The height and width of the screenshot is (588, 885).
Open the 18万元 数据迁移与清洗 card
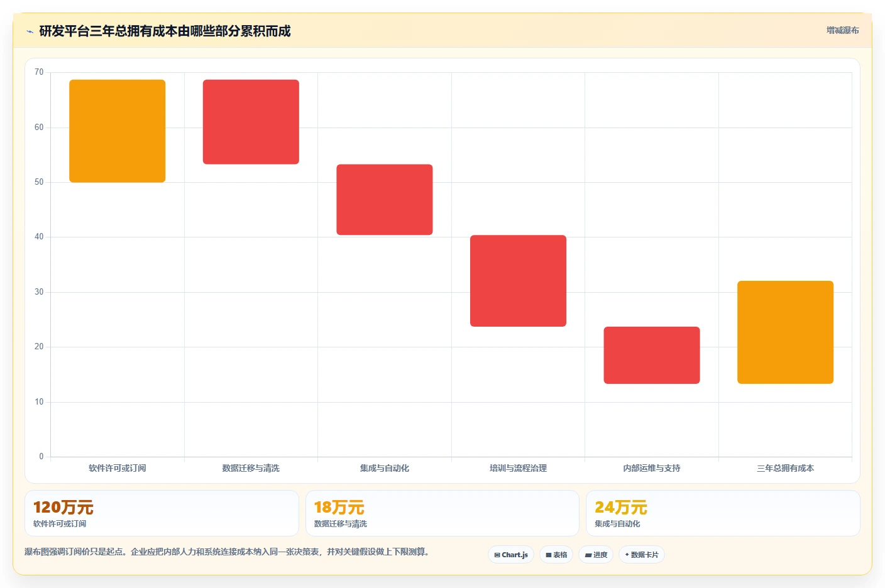pyautogui.click(x=442, y=513)
